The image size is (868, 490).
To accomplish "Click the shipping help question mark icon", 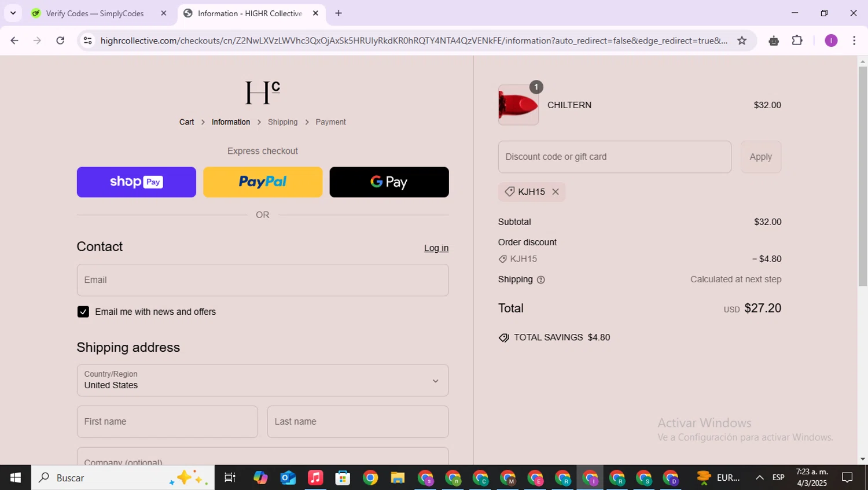I will point(541,280).
